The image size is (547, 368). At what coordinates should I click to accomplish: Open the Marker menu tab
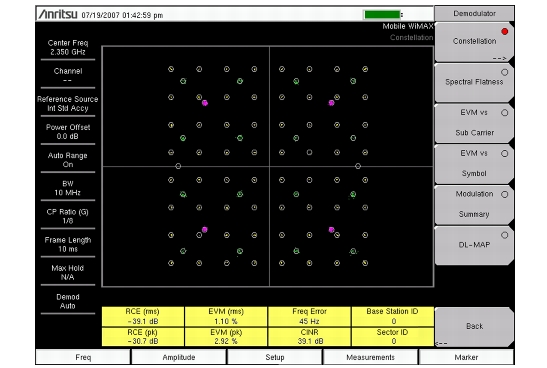[466, 357]
